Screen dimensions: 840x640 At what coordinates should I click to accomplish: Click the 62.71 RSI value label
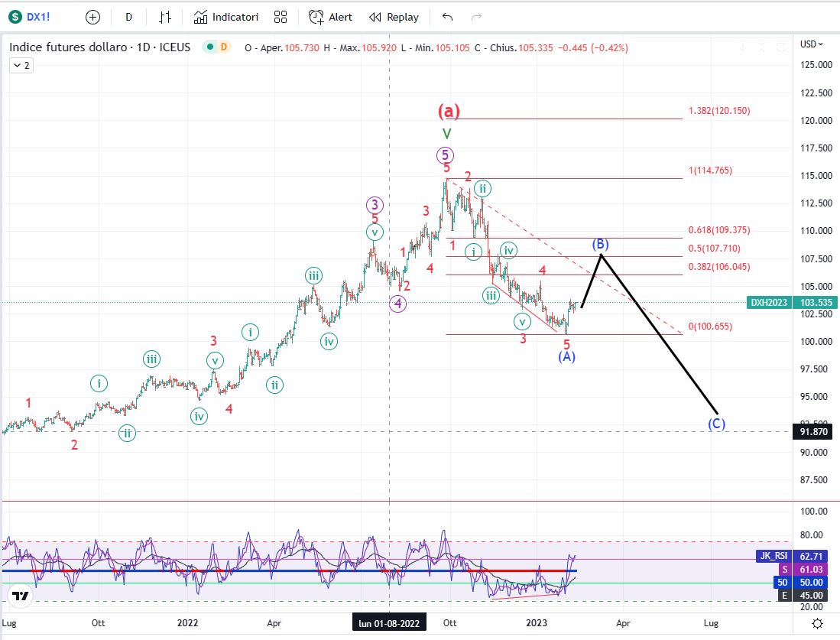click(x=811, y=557)
